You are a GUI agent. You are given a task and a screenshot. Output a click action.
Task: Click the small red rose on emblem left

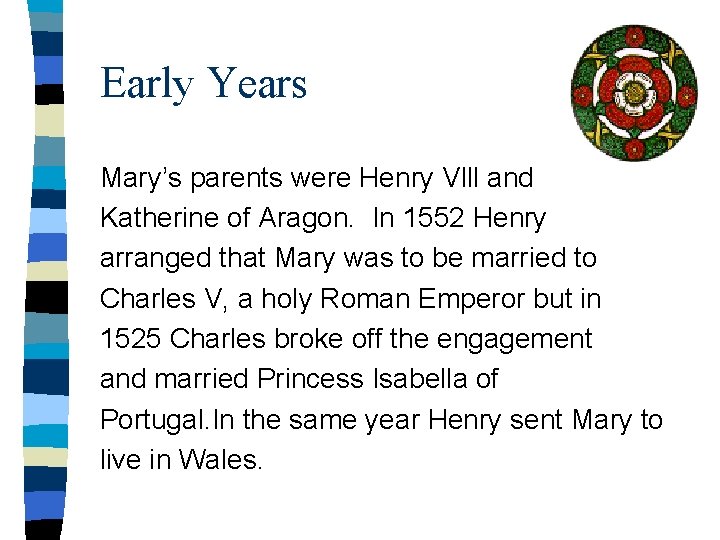tap(582, 95)
